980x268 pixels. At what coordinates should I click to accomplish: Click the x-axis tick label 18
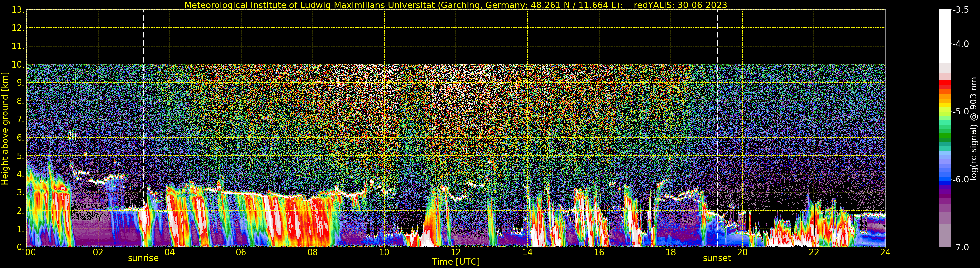671,252
